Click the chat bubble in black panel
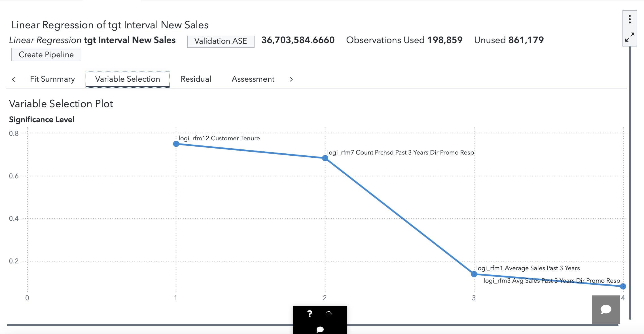Viewport: 644px width, 334px height. coord(320,329)
